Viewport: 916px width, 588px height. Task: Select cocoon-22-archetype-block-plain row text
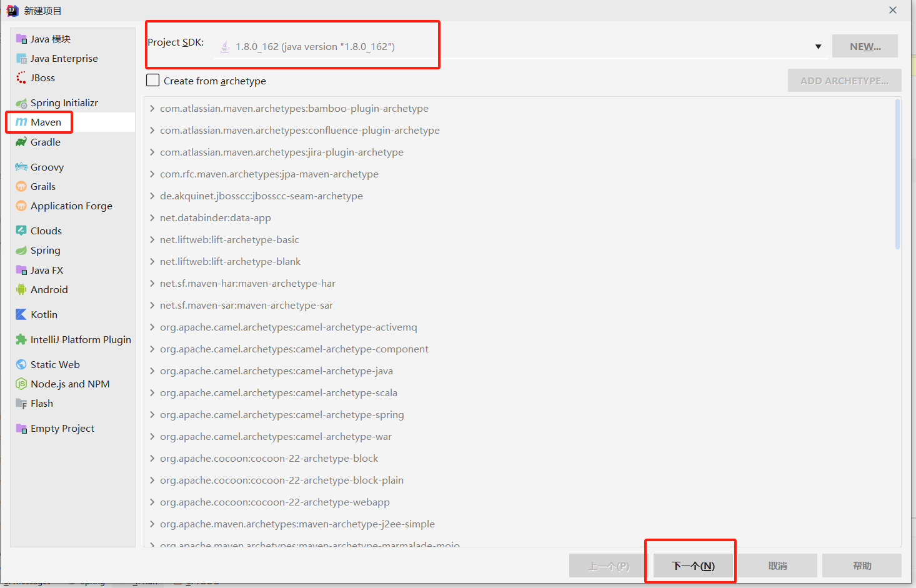pos(282,481)
